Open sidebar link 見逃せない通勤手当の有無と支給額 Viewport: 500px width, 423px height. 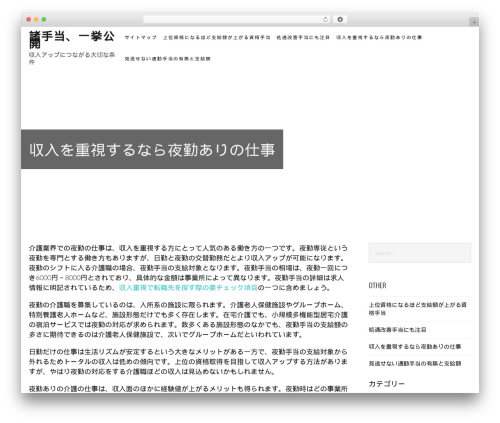tap(415, 363)
